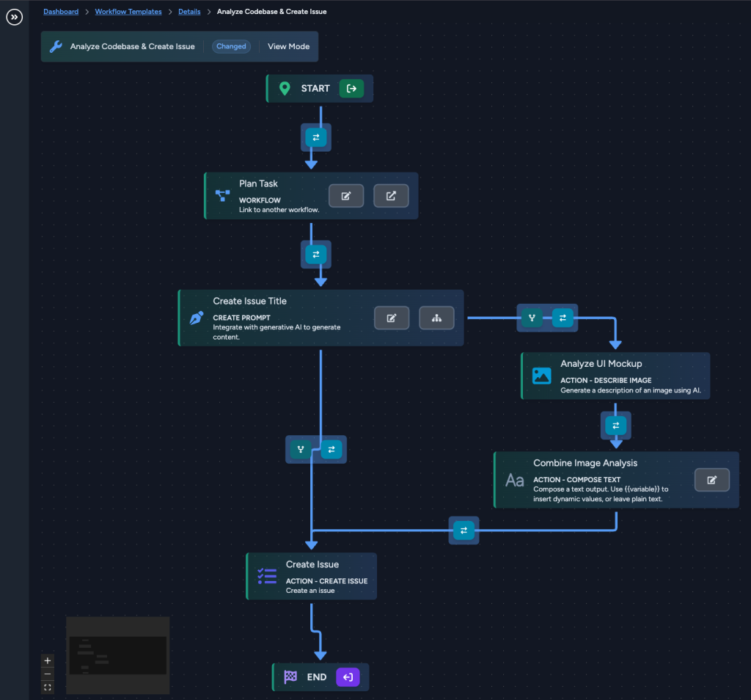Click the swap icon between START and Plan Task
The height and width of the screenshot is (700, 751).
(315, 136)
